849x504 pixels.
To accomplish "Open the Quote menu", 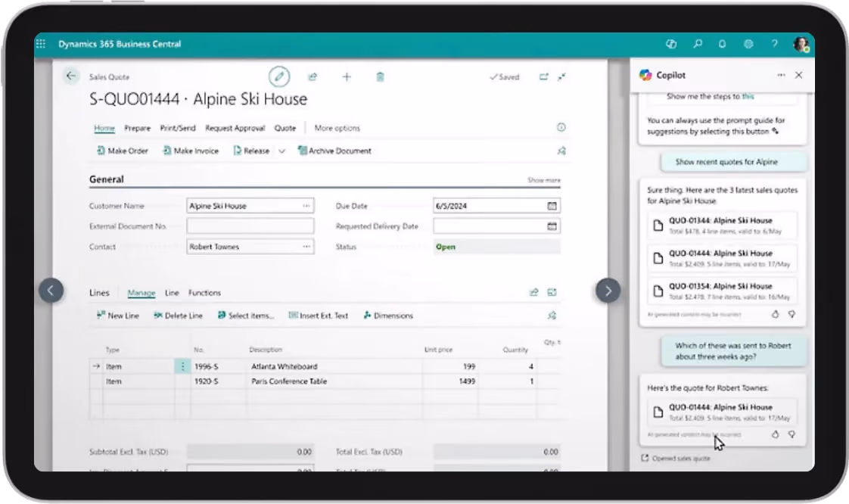I will click(x=285, y=129).
